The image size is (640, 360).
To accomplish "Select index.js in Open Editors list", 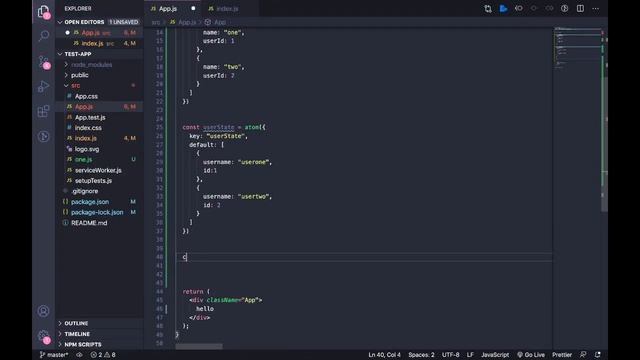I will point(100,43).
